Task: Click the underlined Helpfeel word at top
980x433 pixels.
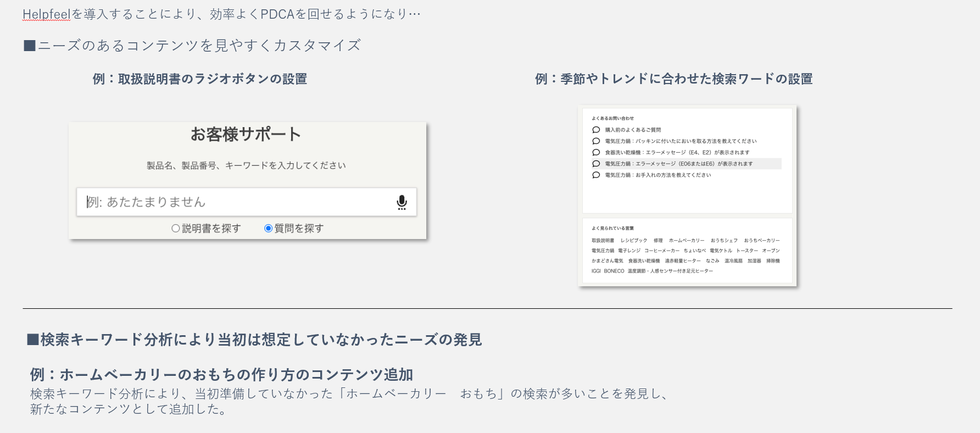Action: [47, 14]
